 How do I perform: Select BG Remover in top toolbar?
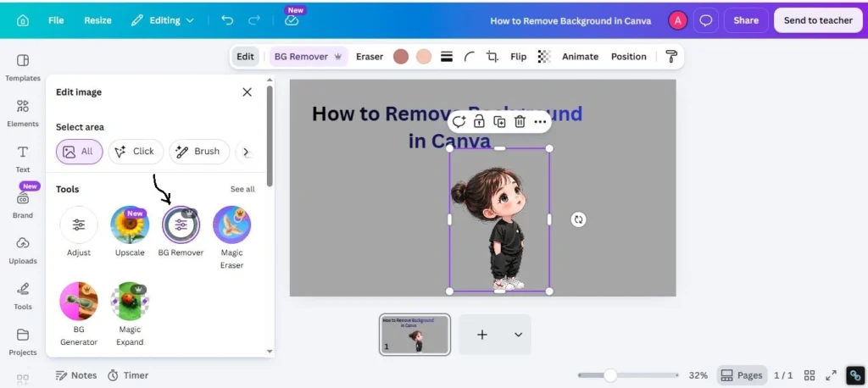tap(309, 57)
